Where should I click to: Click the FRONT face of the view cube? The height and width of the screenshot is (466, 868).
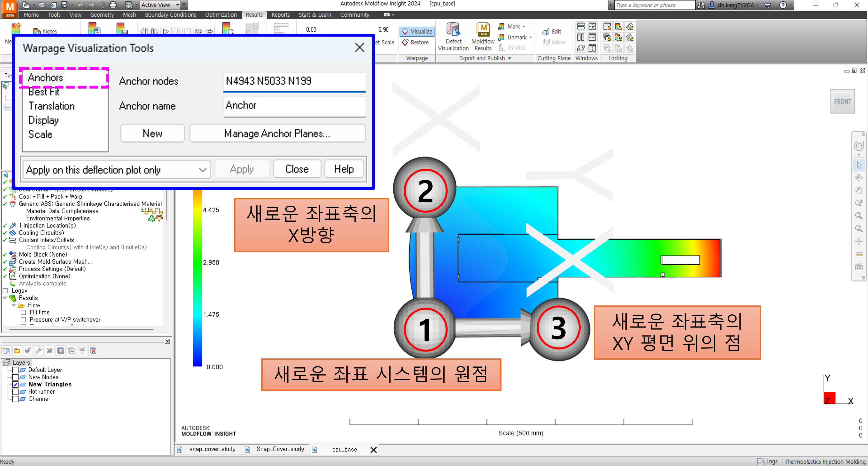click(x=843, y=101)
